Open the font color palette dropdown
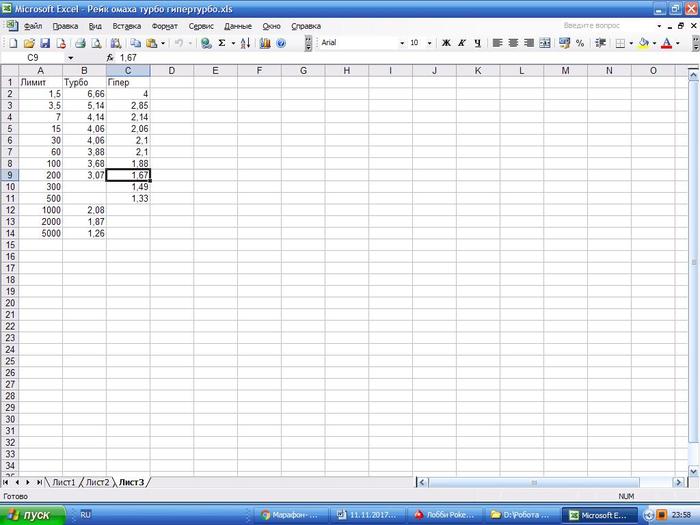This screenshot has width=700, height=525. click(678, 43)
